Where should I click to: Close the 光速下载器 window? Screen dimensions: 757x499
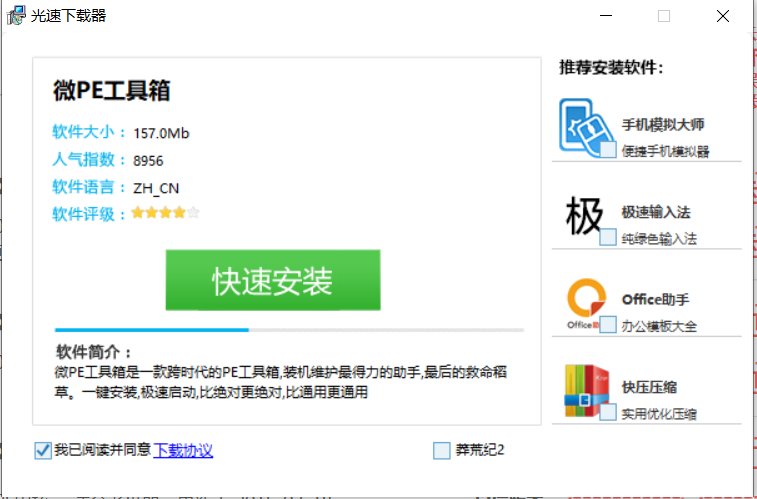coord(723,16)
